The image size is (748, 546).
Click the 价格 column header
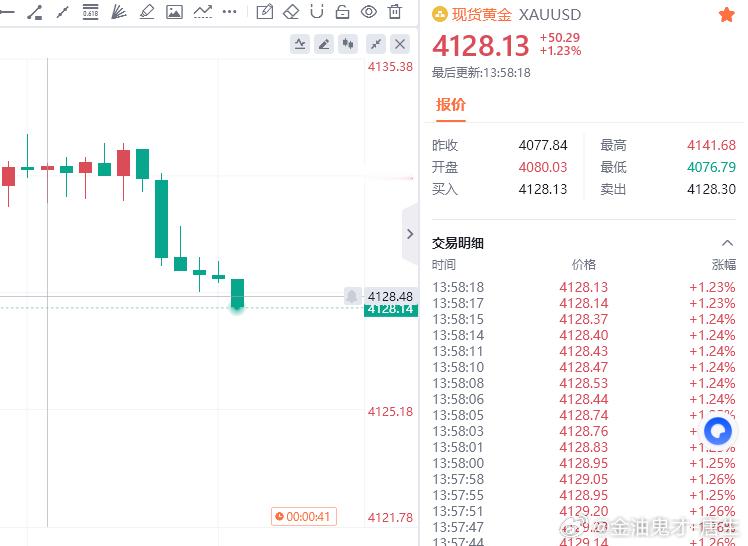tap(584, 265)
